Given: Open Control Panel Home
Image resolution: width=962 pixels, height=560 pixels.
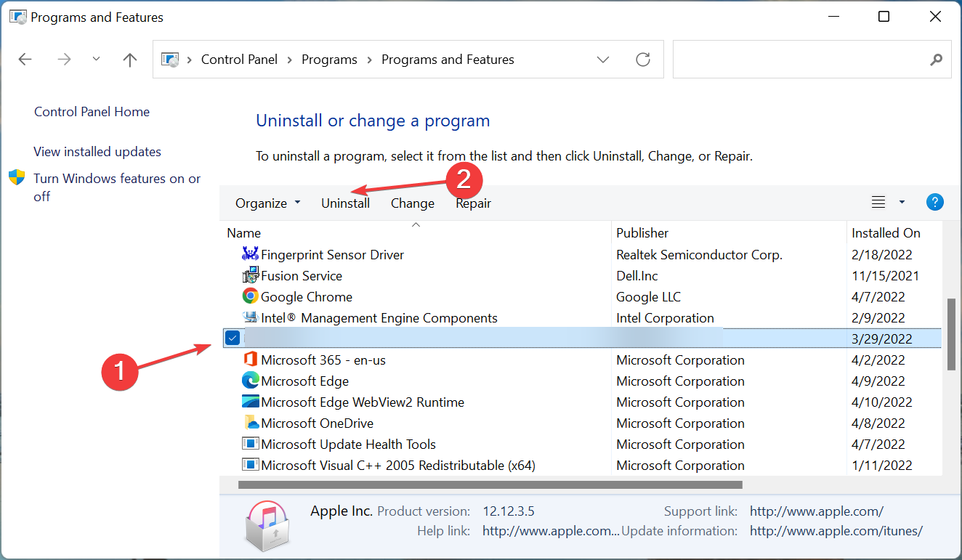Looking at the screenshot, I should [x=92, y=112].
